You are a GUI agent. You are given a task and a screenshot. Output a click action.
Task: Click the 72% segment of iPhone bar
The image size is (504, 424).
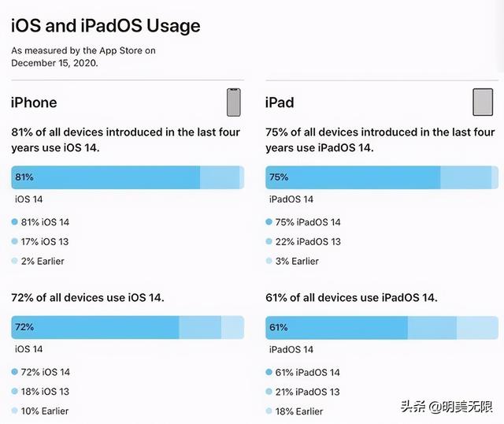(x=95, y=327)
